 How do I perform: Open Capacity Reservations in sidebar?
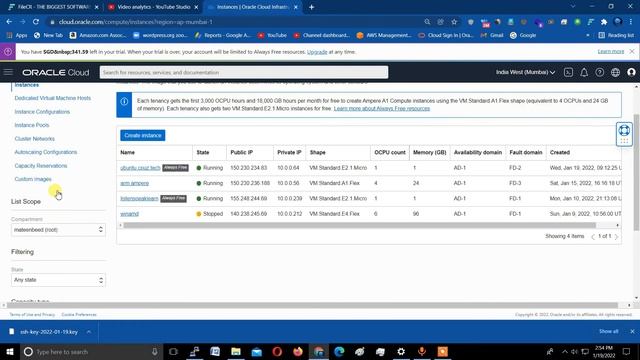tap(41, 166)
